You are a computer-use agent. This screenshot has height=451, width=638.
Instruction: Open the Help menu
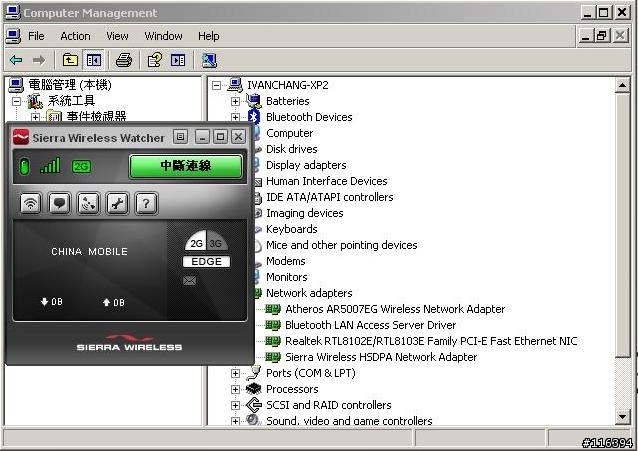[x=209, y=36]
